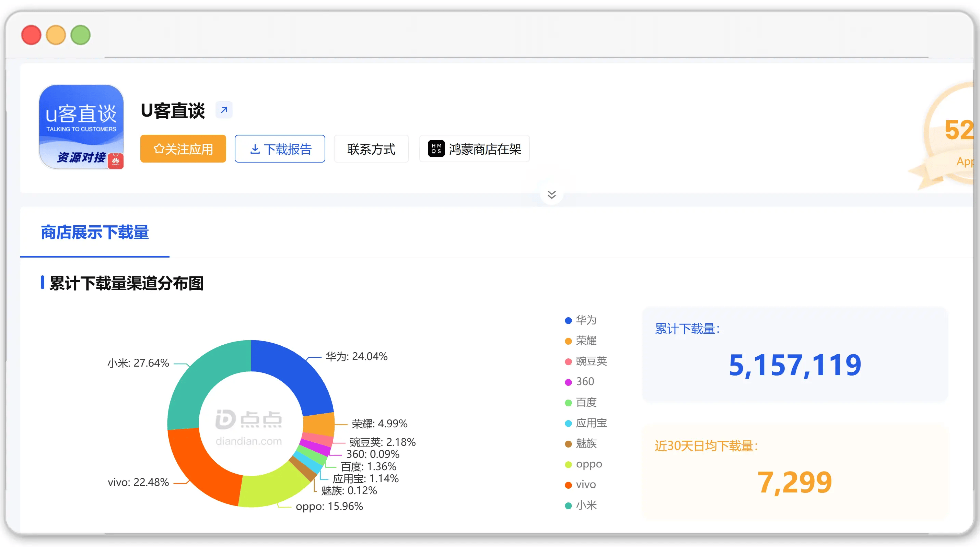This screenshot has width=980, height=547.
Task: Click the 应用宝: 1.14% chart label
Action: pos(365,478)
